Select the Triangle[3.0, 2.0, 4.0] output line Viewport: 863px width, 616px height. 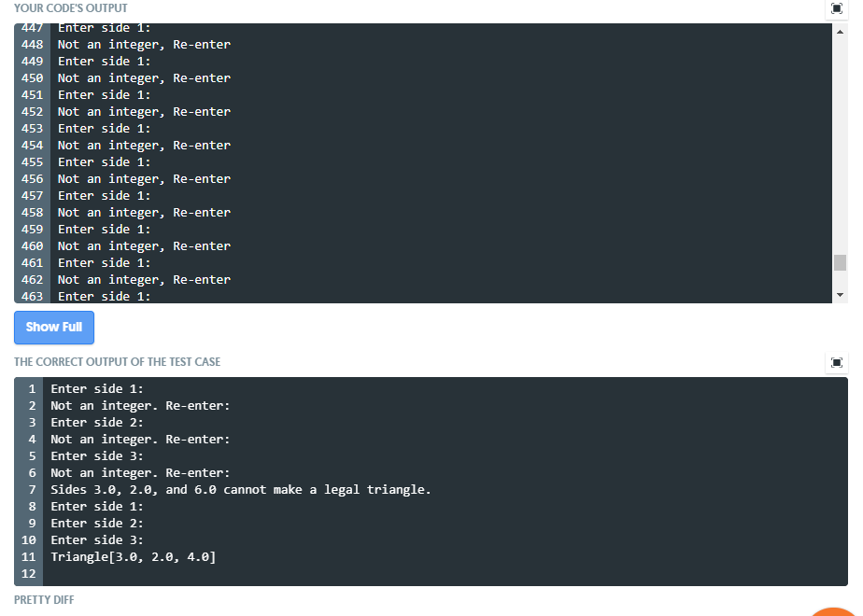[x=131, y=556]
